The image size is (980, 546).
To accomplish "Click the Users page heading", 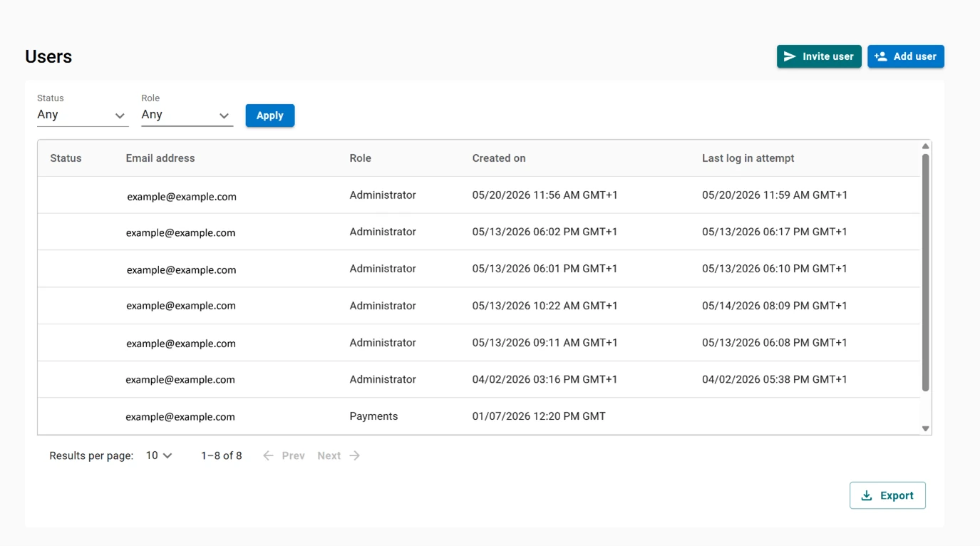I will [48, 57].
